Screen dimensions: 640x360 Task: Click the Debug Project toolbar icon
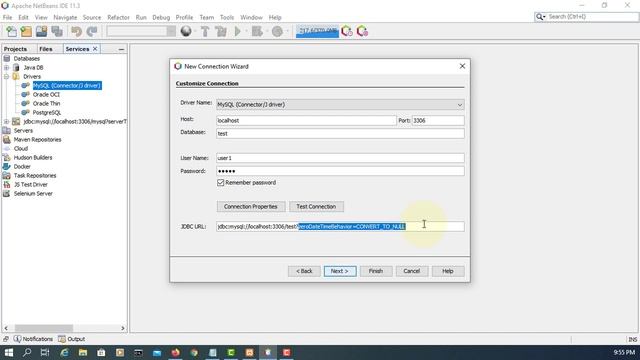(x=257, y=31)
